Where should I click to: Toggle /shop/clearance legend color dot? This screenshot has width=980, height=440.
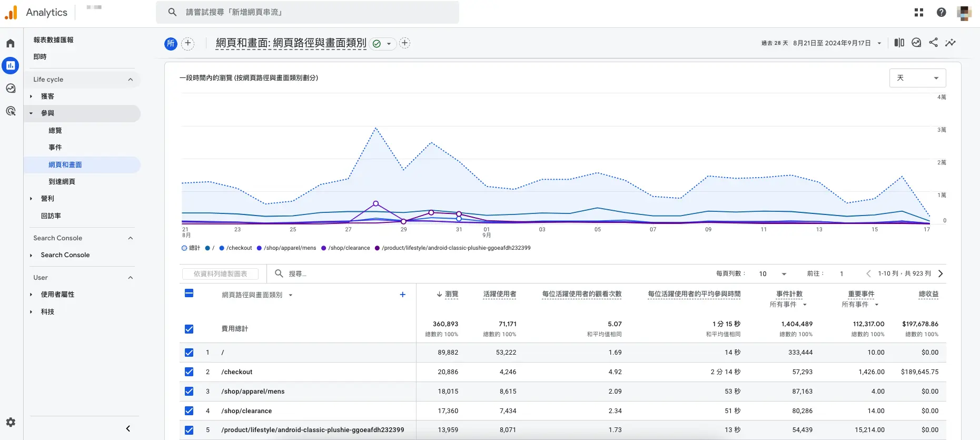[323, 248]
